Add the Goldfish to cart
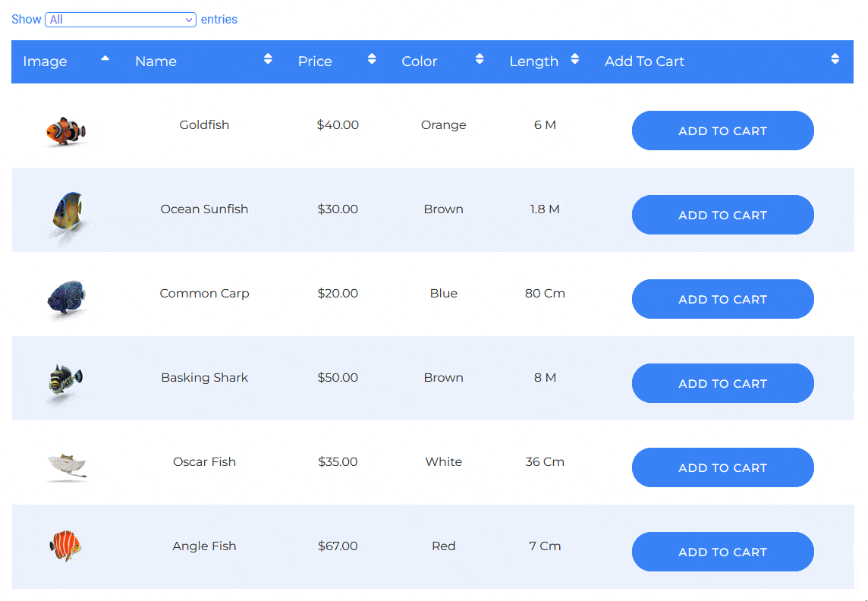The image size is (868, 601). [722, 131]
